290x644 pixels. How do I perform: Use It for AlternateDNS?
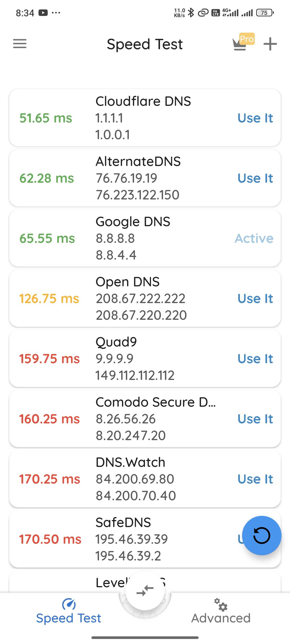tap(255, 178)
